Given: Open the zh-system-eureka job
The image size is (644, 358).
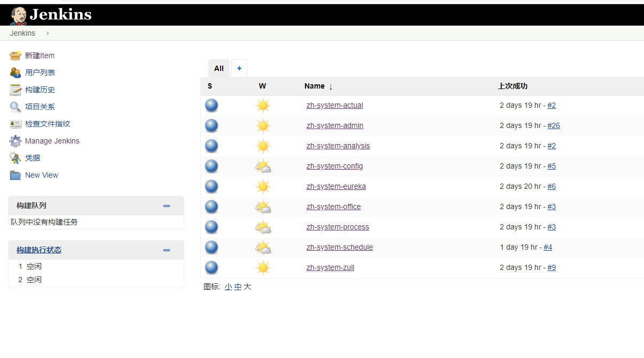Looking at the screenshot, I should tap(336, 186).
